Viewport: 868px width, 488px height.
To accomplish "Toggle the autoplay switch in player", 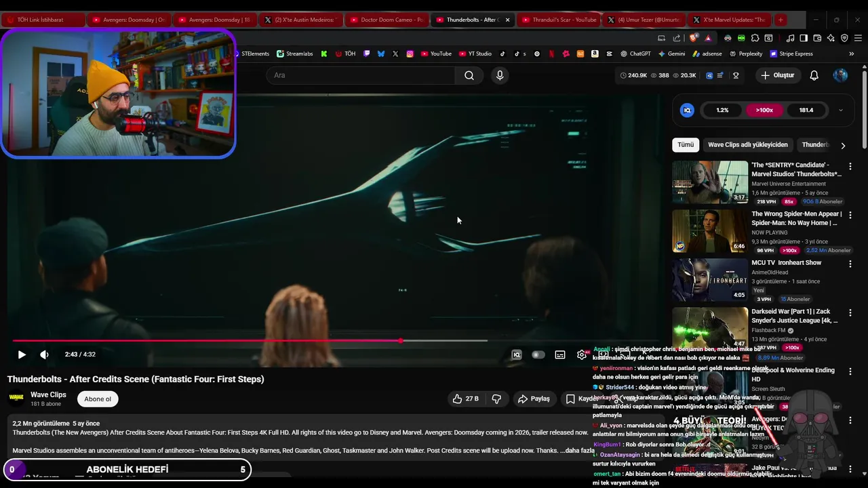I will click(538, 354).
